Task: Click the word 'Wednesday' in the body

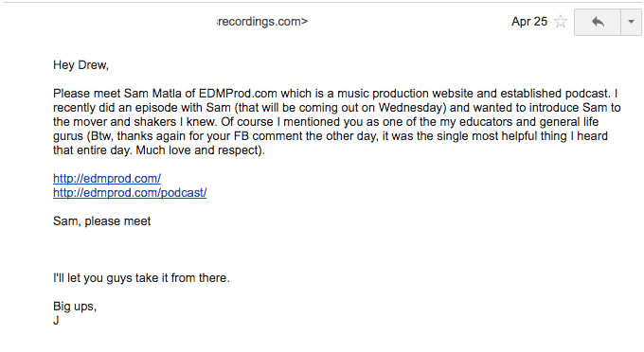Action: pyautogui.click(x=411, y=108)
